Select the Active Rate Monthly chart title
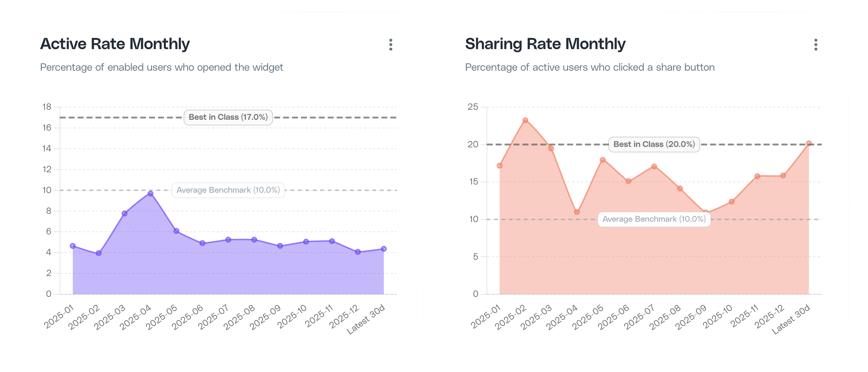This screenshot has width=868, height=372. 115,44
